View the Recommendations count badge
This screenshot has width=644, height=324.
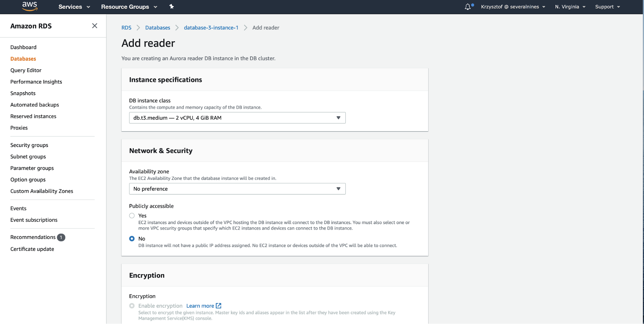(61, 237)
